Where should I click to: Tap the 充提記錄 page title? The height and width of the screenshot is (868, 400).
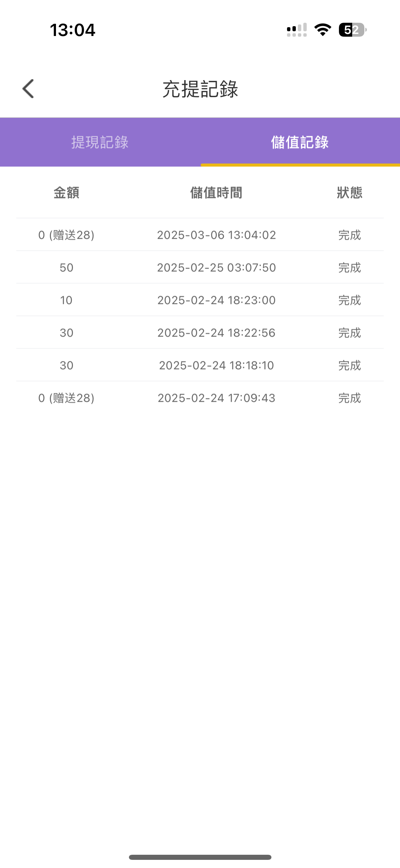200,89
